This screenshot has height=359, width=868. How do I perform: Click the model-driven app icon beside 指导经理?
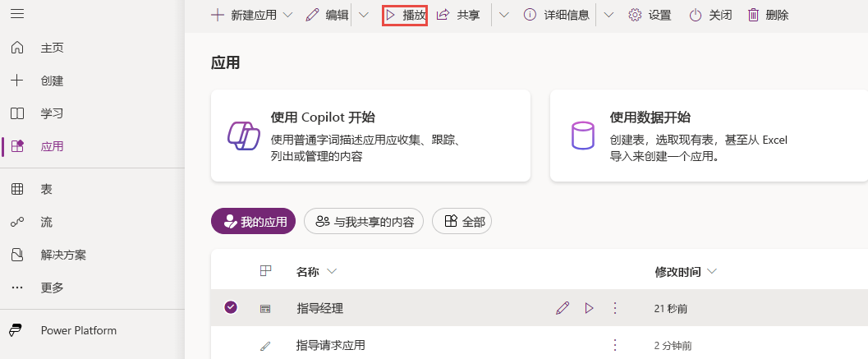[266, 309]
